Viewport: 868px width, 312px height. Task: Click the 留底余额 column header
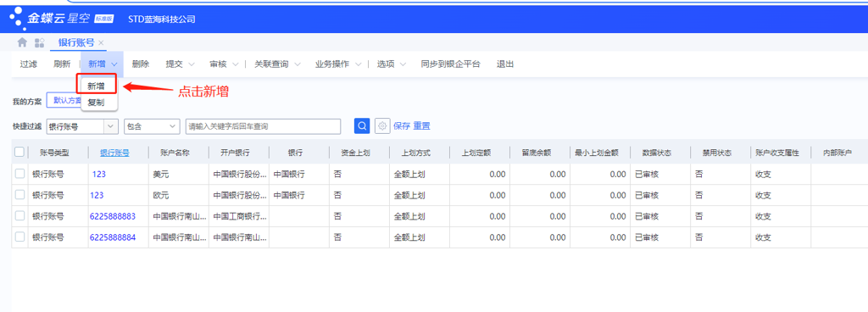[x=537, y=153]
